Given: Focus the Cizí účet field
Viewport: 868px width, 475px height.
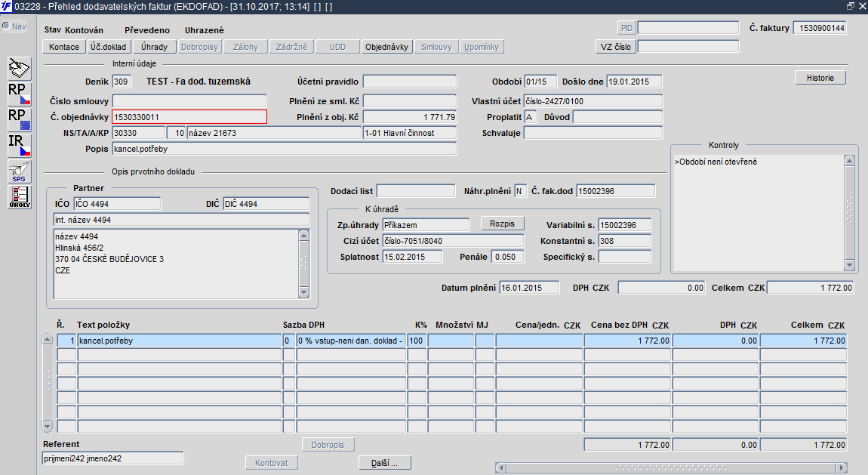Looking at the screenshot, I should tap(453, 241).
